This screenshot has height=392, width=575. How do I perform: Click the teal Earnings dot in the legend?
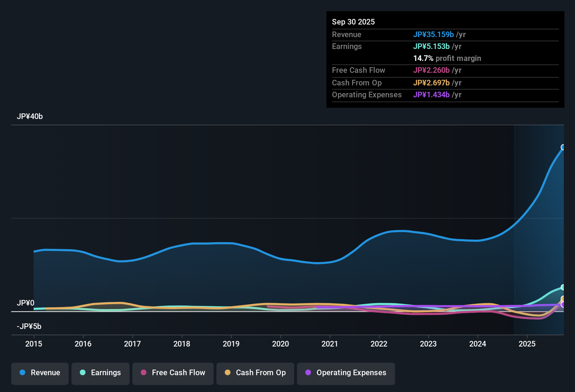tap(83, 373)
